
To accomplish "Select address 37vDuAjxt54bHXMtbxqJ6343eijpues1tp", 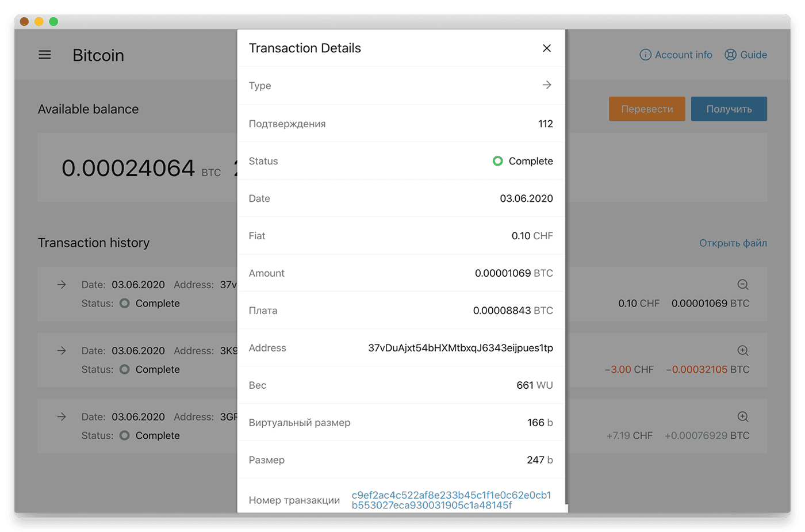I will click(x=461, y=348).
